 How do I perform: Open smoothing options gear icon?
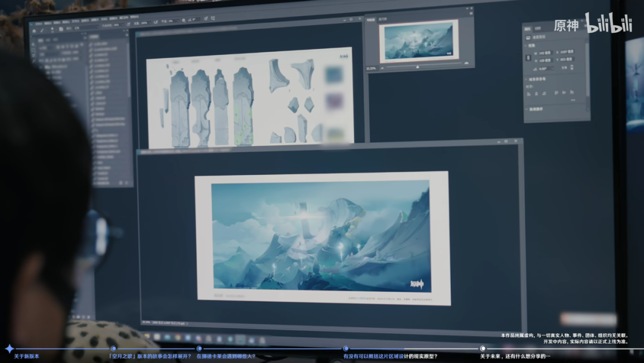tap(184, 20)
